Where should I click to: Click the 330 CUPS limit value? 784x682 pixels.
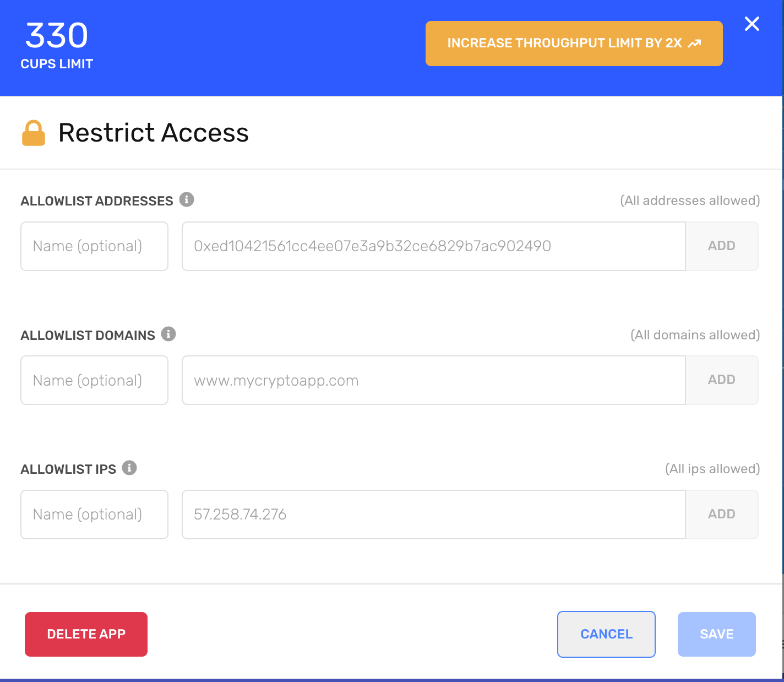57,36
